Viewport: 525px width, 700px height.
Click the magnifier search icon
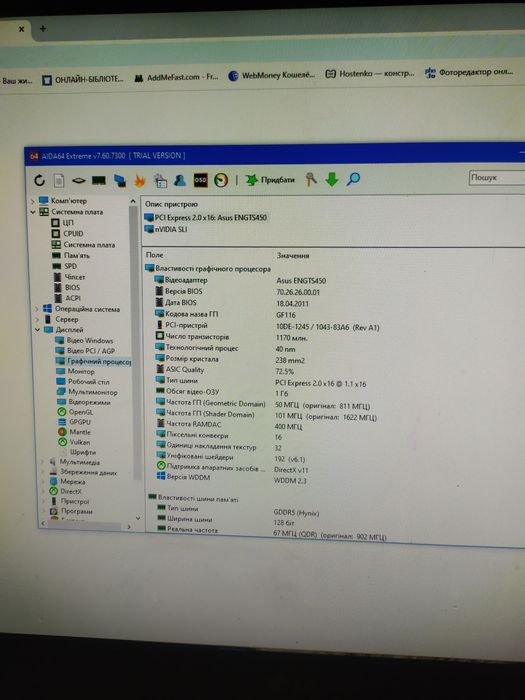point(353,179)
